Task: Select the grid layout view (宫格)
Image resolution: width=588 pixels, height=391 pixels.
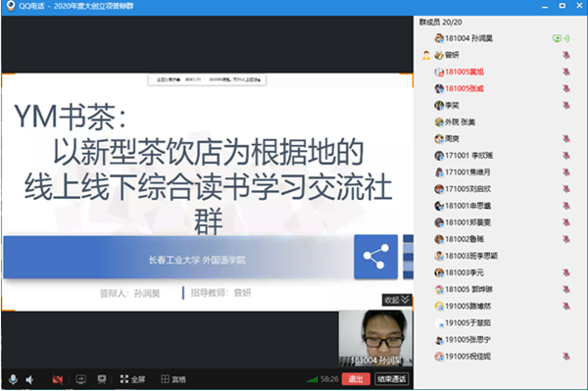Action: [173, 379]
